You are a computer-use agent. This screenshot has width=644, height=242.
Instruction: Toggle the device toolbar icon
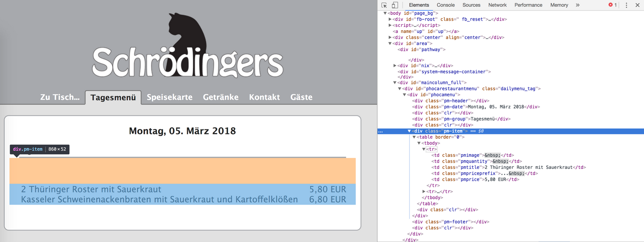pyautogui.click(x=395, y=5)
